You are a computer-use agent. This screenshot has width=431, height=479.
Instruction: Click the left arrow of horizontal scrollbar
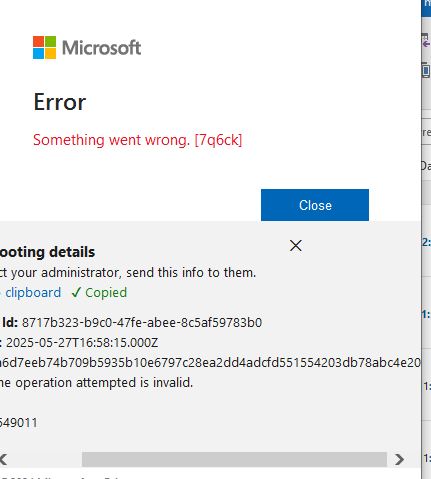4,460
